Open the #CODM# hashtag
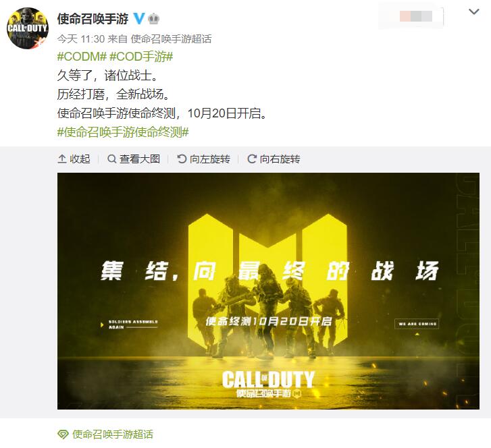The height and width of the screenshot is (448, 491). pos(82,57)
